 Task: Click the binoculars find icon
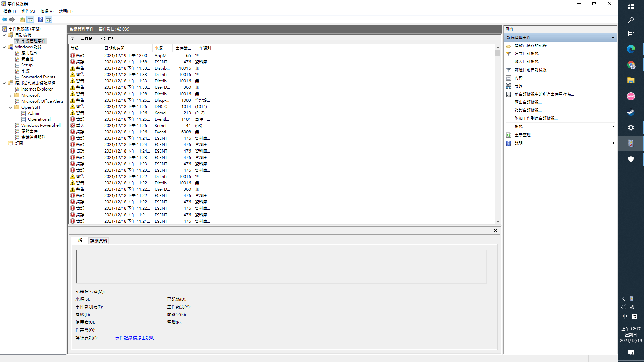click(x=508, y=86)
